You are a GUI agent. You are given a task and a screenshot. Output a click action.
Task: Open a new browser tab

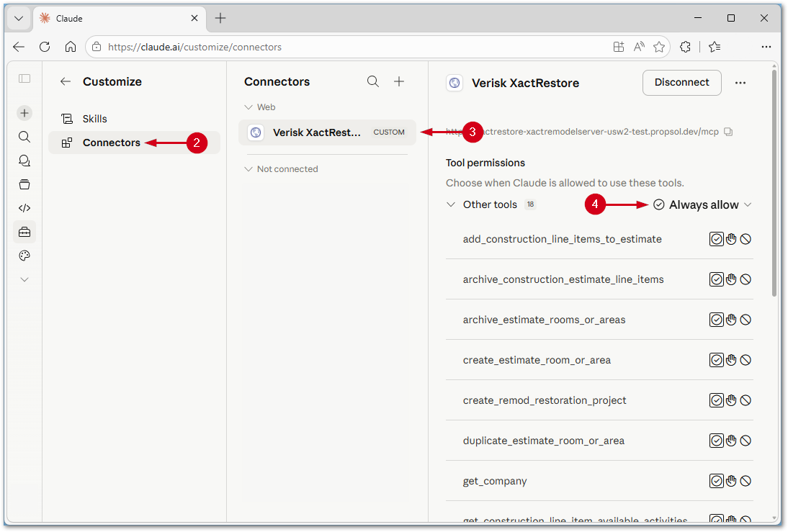220,19
